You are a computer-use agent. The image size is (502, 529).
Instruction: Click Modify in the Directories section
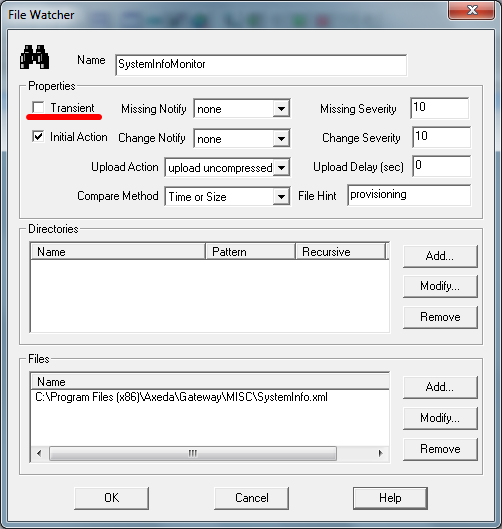pos(440,286)
